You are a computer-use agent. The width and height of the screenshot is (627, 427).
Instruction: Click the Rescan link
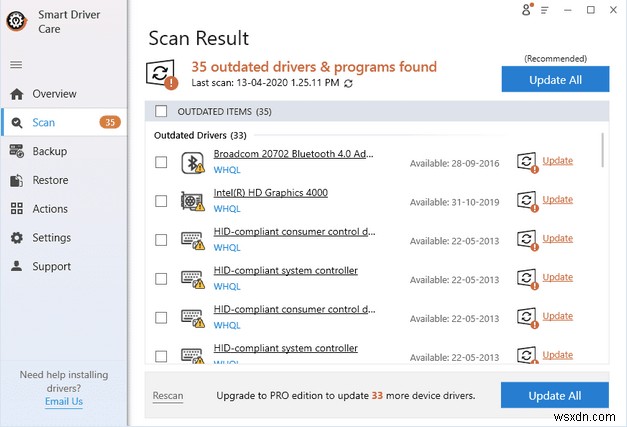[x=168, y=396]
